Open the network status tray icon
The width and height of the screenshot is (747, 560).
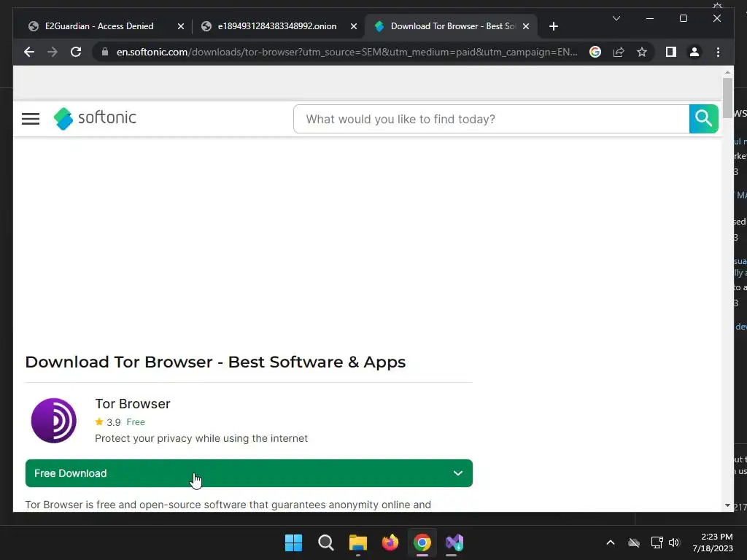point(657,542)
